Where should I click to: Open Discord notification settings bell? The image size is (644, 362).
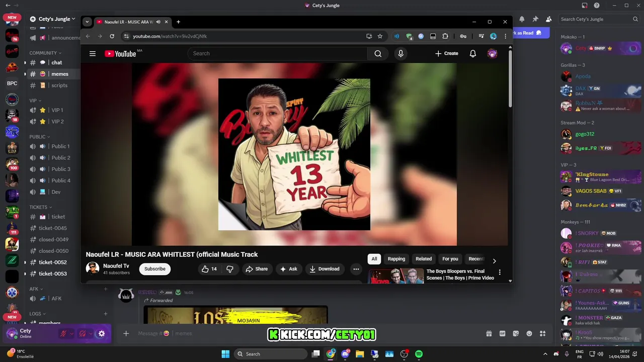click(x=522, y=19)
